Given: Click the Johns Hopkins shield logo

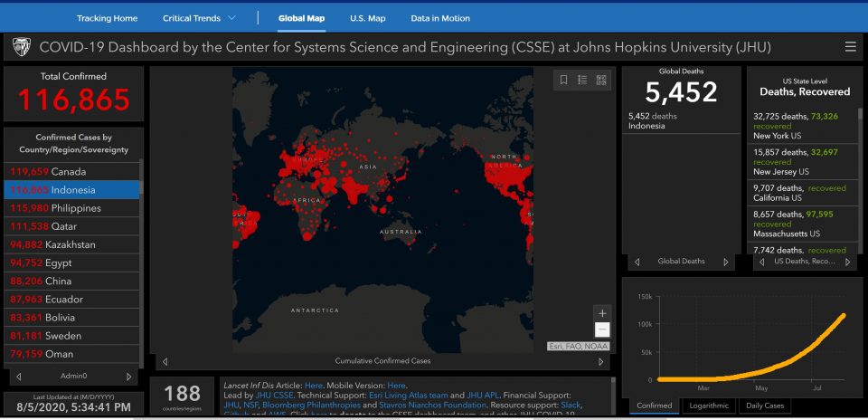Looking at the screenshot, I should (21, 47).
